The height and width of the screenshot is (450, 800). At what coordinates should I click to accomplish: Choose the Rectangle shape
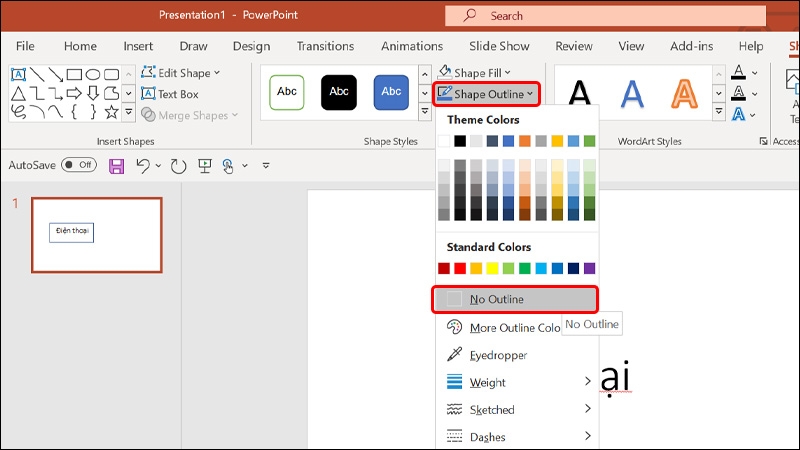74,74
